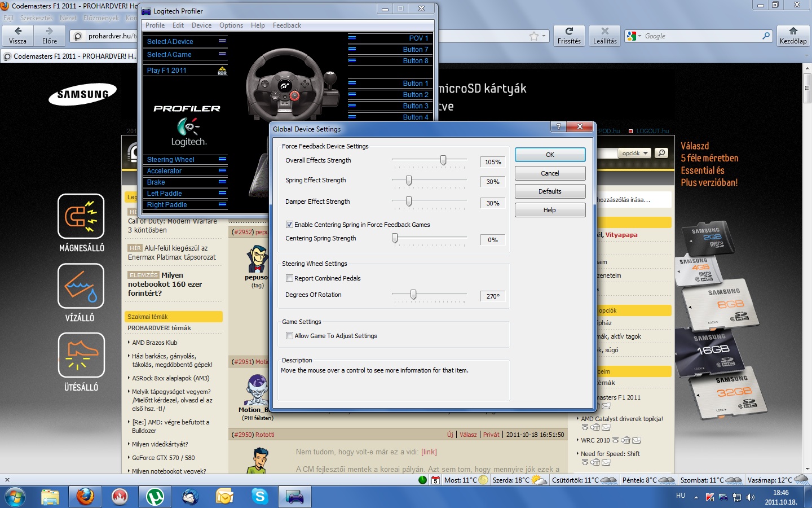The width and height of the screenshot is (812, 508).
Task: Open Windows Explorer folder taskbar icon
Action: pos(50,497)
